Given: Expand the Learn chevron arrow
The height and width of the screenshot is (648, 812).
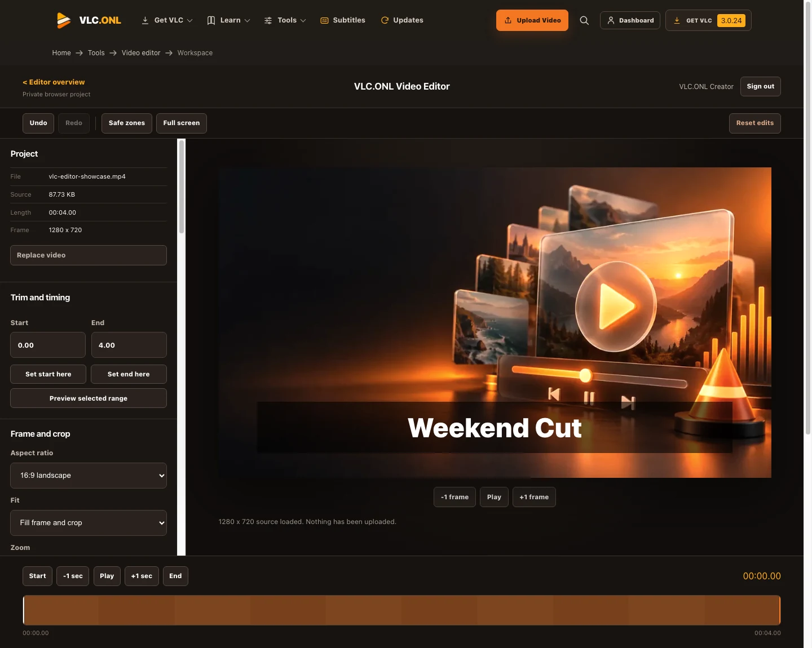Looking at the screenshot, I should pyautogui.click(x=247, y=20).
